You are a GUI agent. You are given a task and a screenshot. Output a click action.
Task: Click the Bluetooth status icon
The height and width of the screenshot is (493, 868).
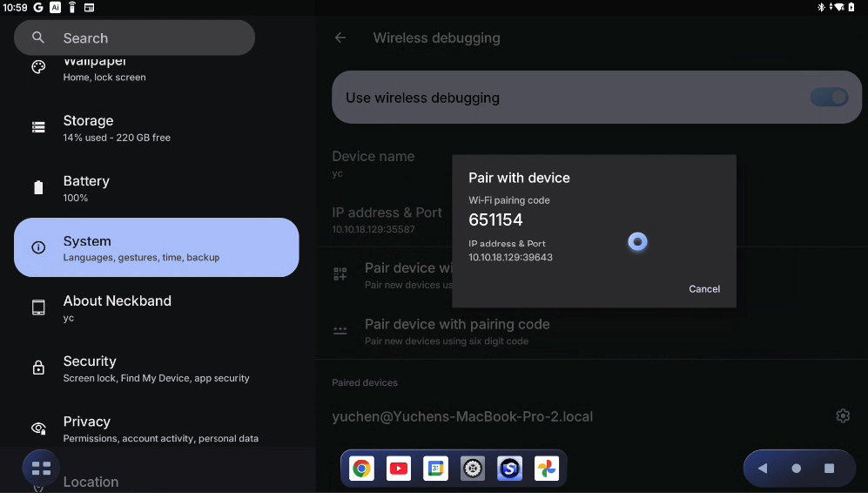pyautogui.click(x=822, y=7)
